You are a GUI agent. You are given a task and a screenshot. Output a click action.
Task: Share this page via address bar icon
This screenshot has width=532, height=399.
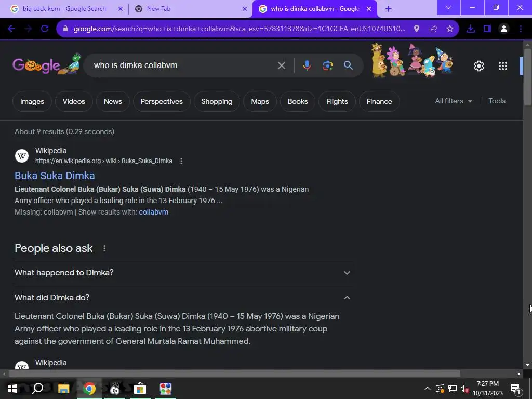coord(433,29)
